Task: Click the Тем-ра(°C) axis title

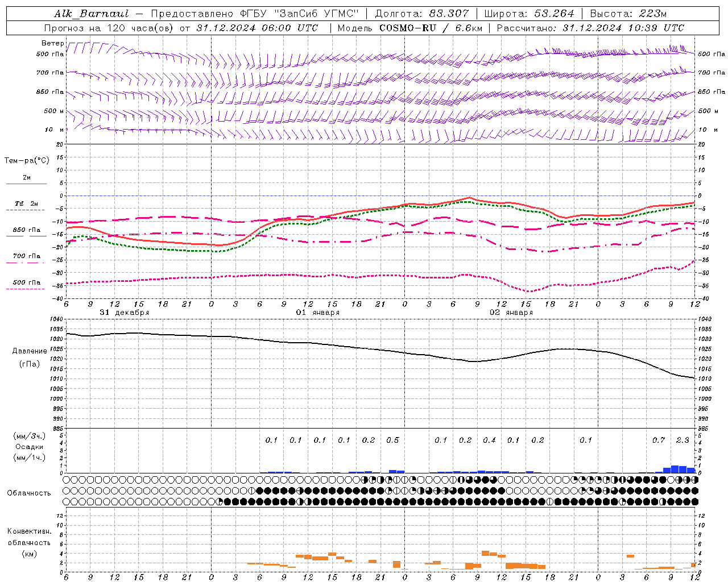Action: coord(27,161)
